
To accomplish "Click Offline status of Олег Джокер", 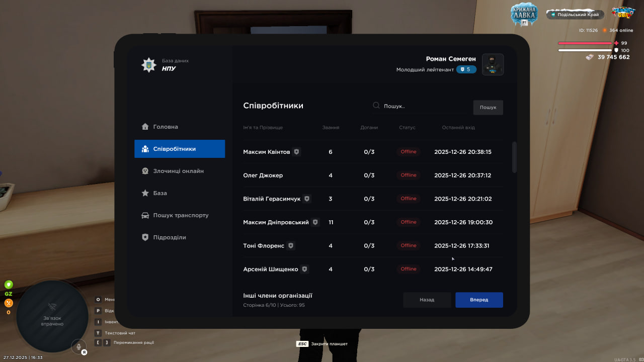I will 409,175.
